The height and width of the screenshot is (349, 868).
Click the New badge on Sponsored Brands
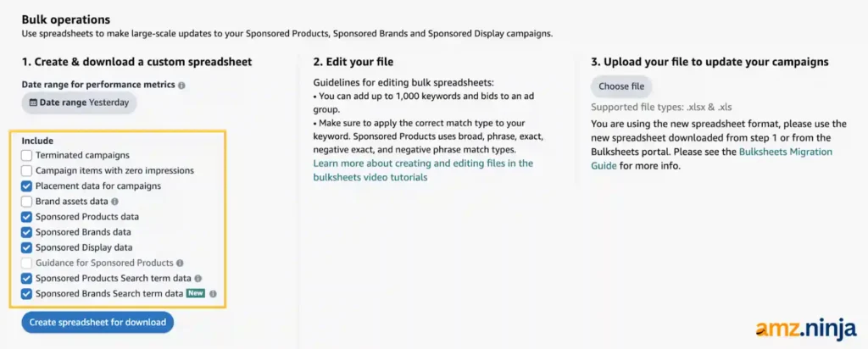pos(196,294)
